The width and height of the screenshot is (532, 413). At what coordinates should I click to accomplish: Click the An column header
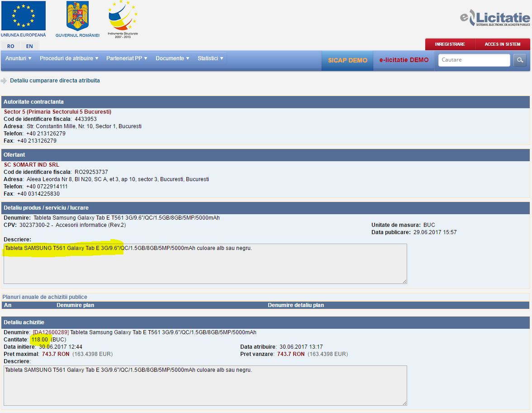pyautogui.click(x=7, y=305)
